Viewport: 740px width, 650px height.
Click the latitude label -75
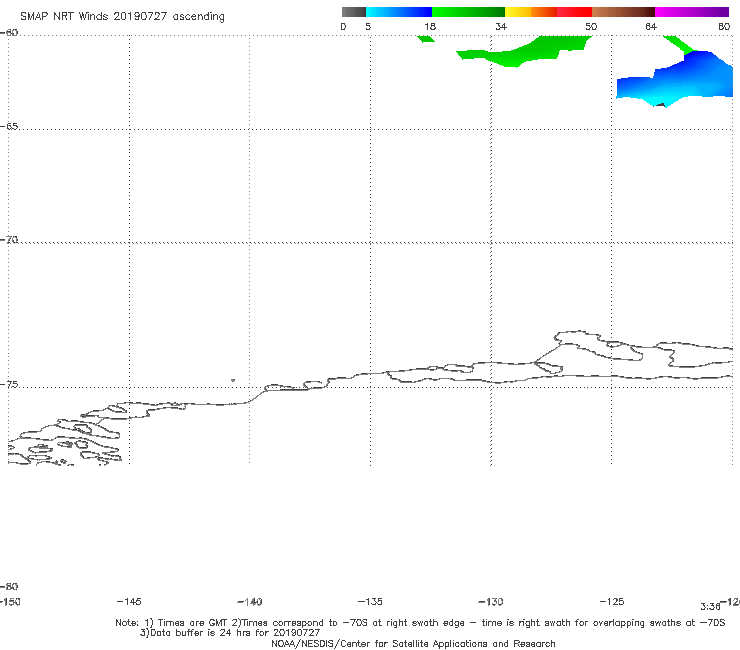coord(9,385)
